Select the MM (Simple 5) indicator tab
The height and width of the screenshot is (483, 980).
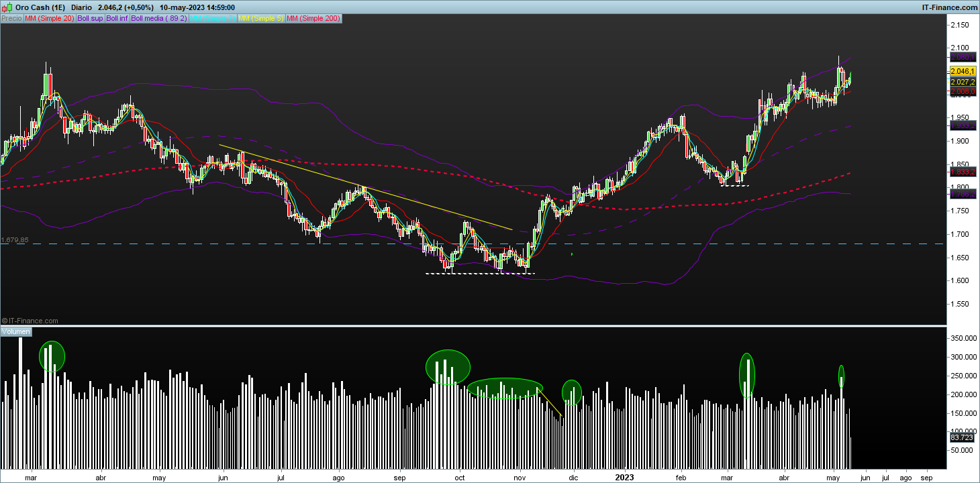tap(262, 19)
